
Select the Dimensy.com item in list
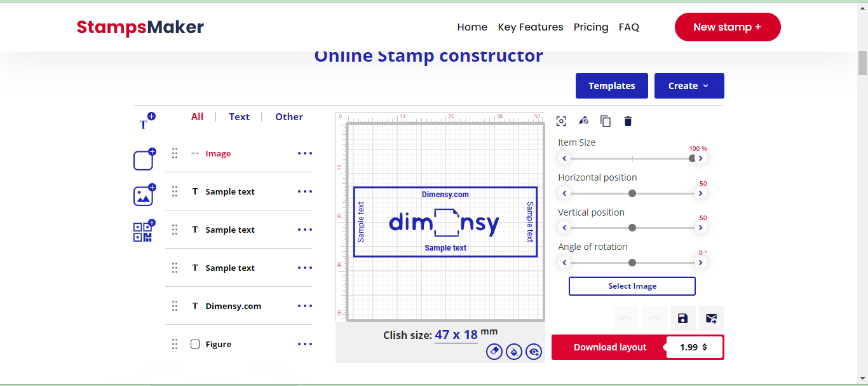tap(233, 306)
